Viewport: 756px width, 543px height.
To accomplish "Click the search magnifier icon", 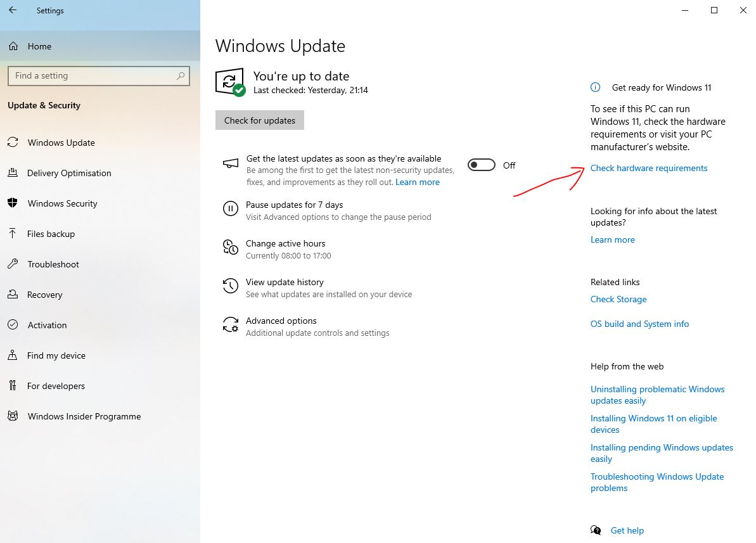I will 181,75.
